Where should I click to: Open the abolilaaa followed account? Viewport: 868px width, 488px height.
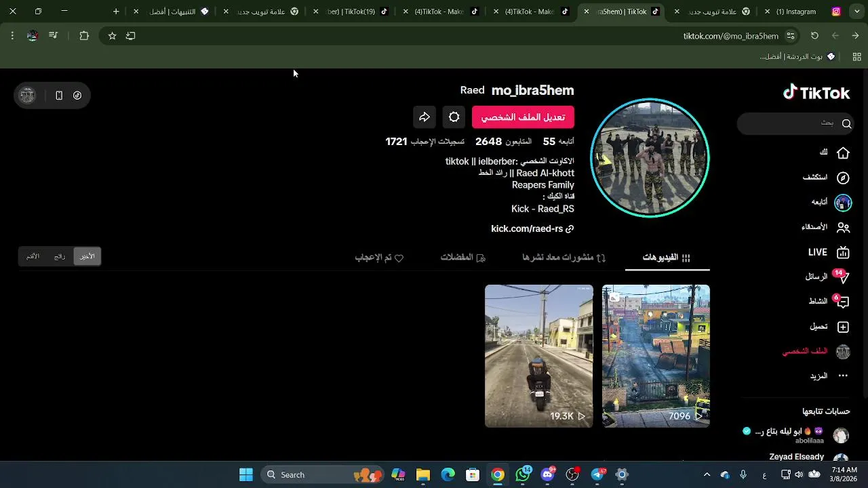797,435
